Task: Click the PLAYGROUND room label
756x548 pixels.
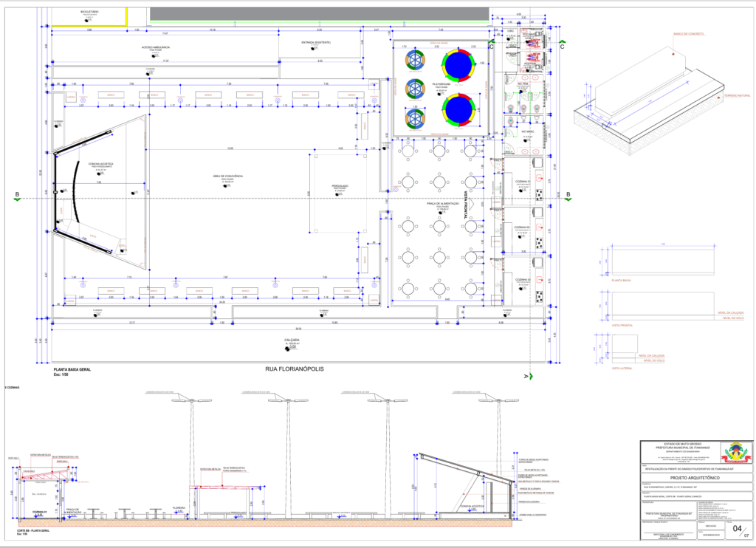Action: tap(441, 85)
